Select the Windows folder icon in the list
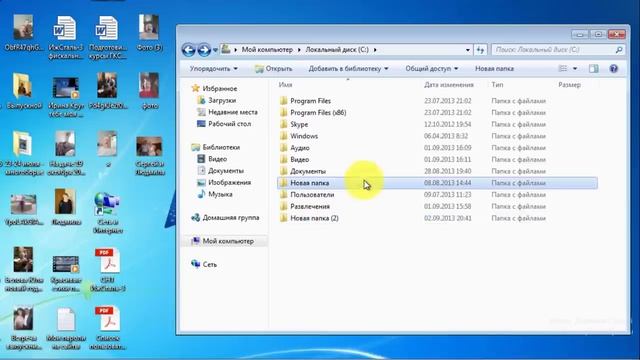The height and width of the screenshot is (360, 640). [284, 136]
